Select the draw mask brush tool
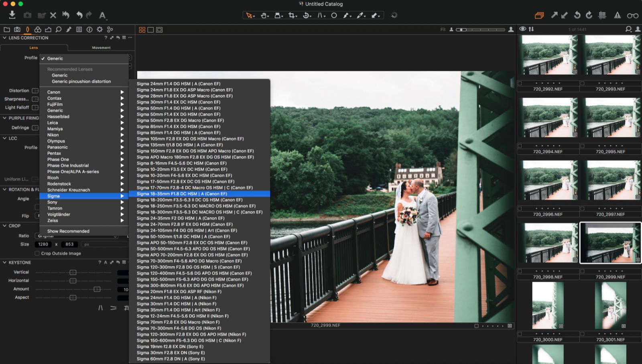Image resolution: width=642 pixels, height=364 pixels. [x=345, y=15]
